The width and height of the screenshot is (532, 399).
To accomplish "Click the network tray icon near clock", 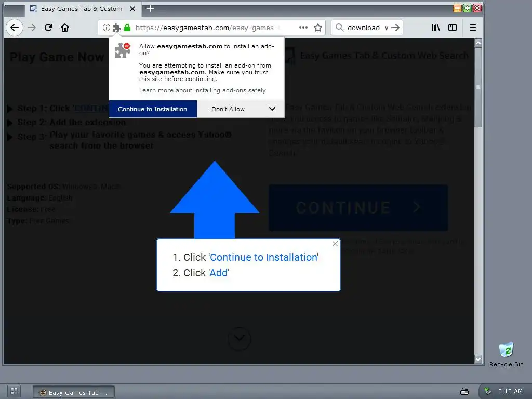I will click(488, 391).
